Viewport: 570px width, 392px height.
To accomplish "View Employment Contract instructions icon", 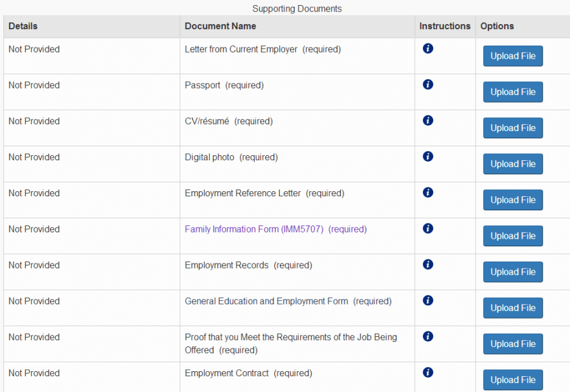I will coord(427,372).
